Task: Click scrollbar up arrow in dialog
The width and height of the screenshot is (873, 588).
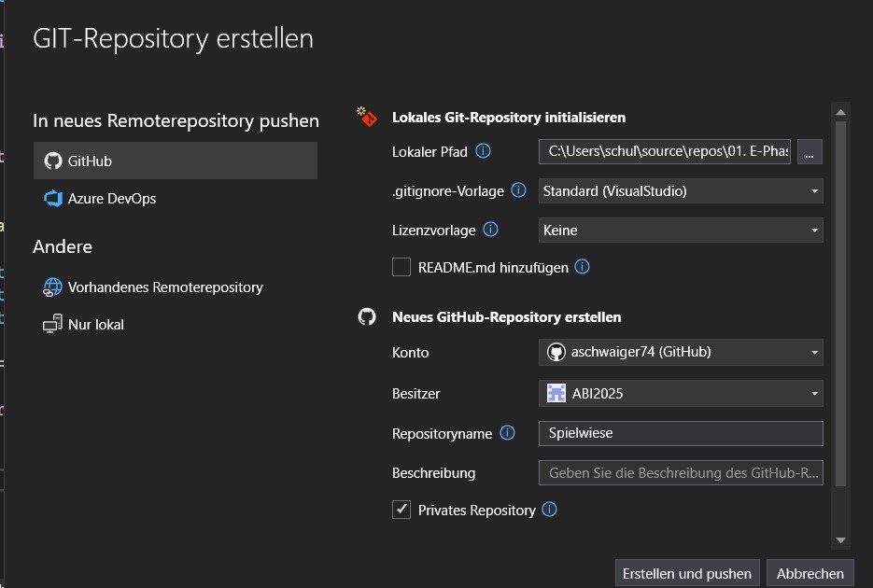Action: (840, 112)
